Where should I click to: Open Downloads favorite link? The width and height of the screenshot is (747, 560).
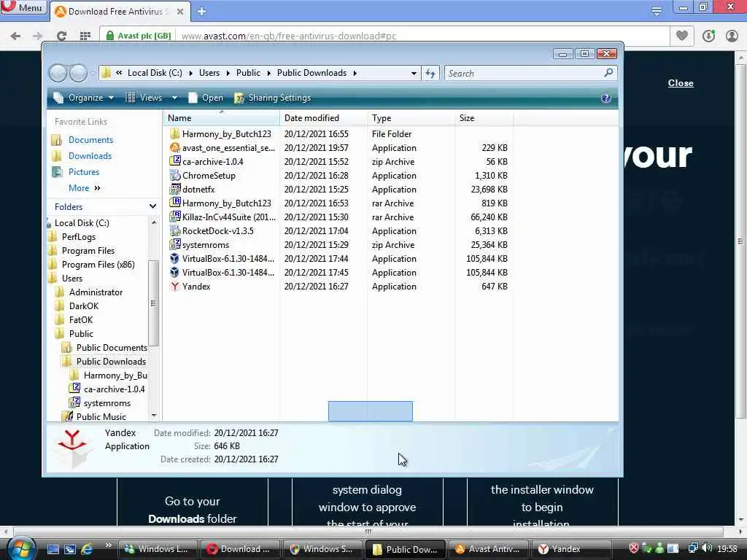[x=90, y=156]
